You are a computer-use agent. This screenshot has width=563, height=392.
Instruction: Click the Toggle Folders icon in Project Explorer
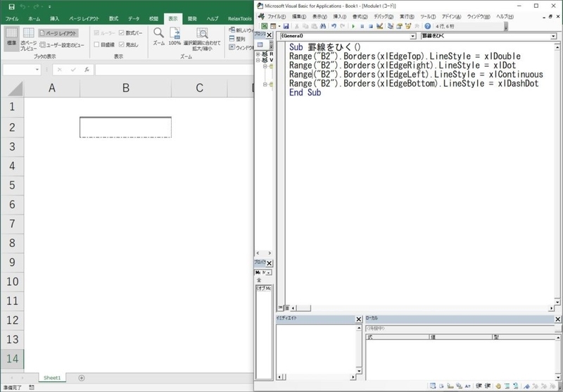tap(260, 45)
